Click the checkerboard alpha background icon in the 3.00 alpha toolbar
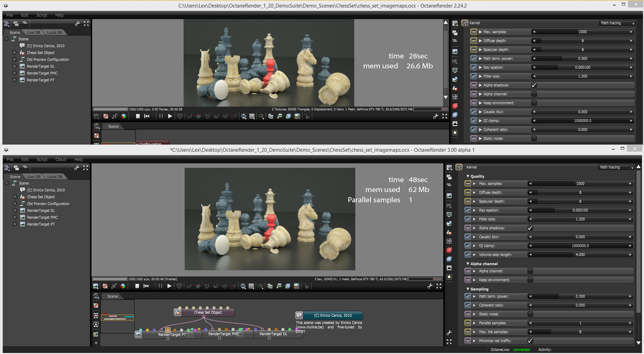Screen dimensions: 644x354 click(297, 286)
